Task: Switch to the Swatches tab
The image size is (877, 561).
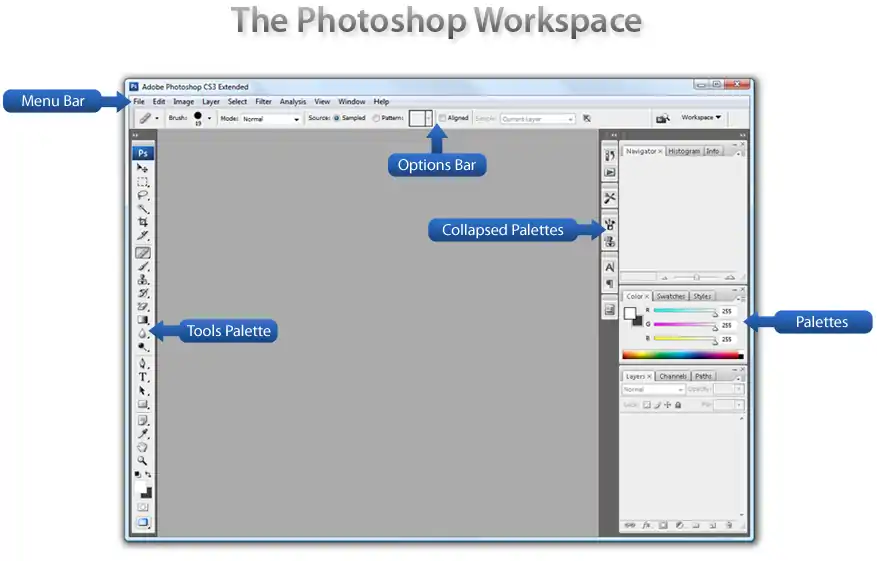Action: coord(670,297)
